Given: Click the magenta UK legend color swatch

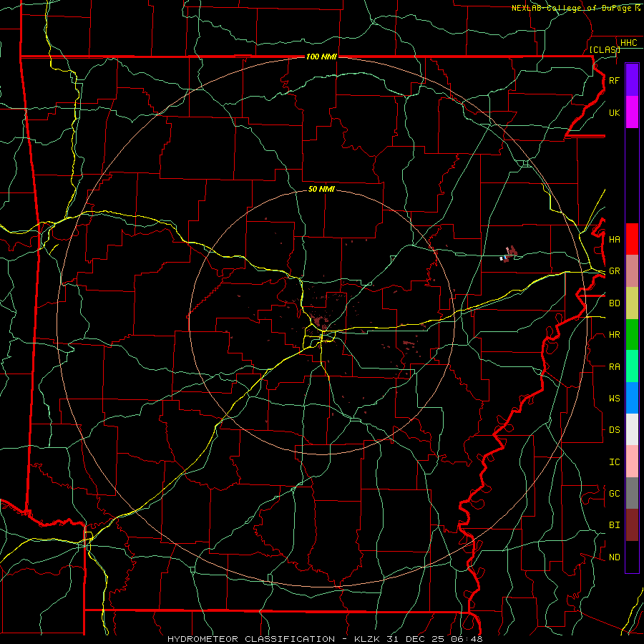Looking at the screenshot, I should [632, 112].
